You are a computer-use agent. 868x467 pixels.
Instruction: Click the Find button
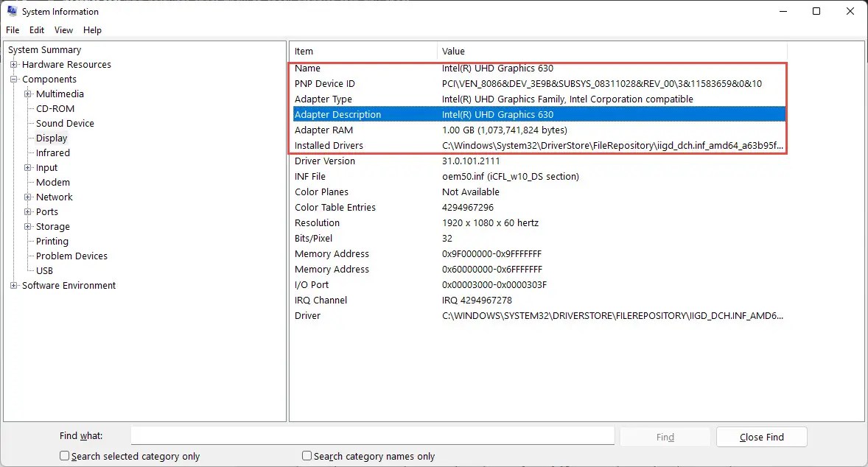(x=665, y=437)
